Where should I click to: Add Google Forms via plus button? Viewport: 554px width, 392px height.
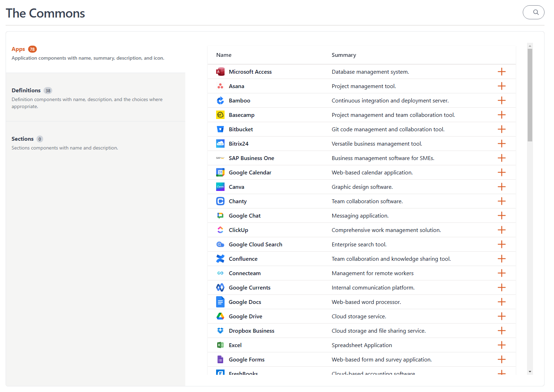[x=502, y=359]
